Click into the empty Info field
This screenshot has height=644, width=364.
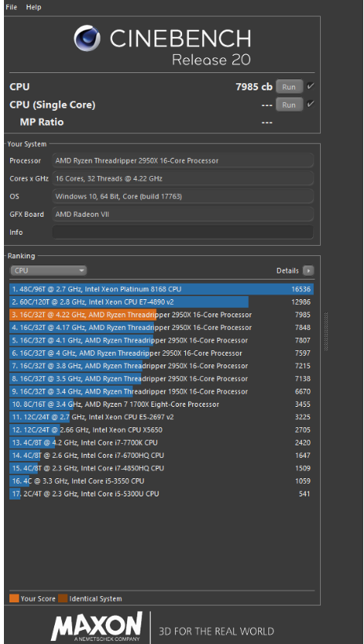tap(183, 232)
